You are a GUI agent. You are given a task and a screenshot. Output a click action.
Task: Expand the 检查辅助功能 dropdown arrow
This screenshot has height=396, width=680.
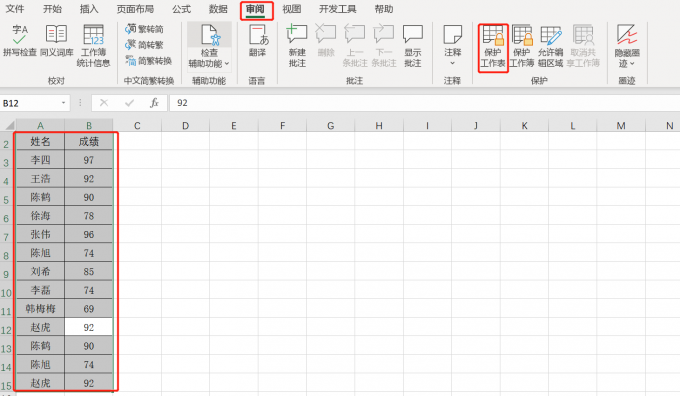pos(227,64)
